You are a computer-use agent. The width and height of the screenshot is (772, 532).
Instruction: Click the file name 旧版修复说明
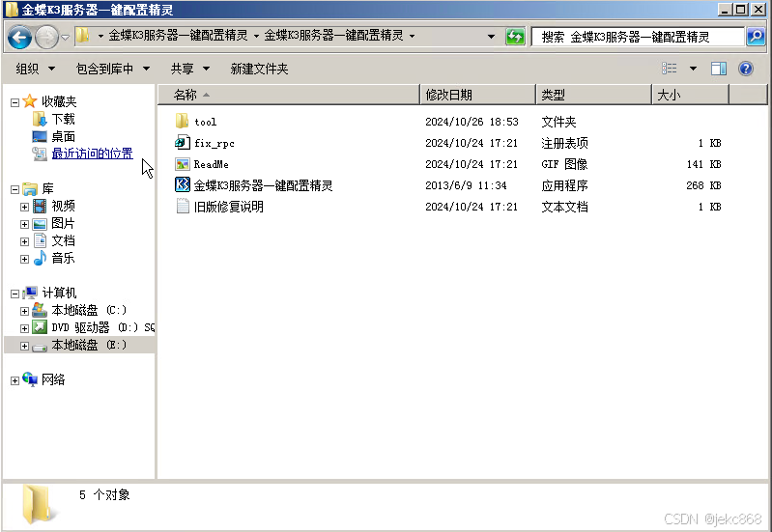pyautogui.click(x=228, y=207)
